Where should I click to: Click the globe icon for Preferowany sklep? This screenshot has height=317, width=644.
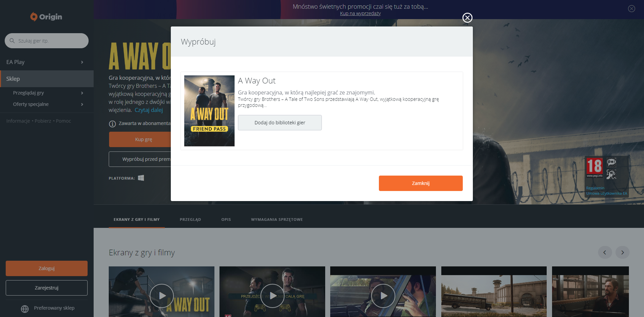point(25,309)
